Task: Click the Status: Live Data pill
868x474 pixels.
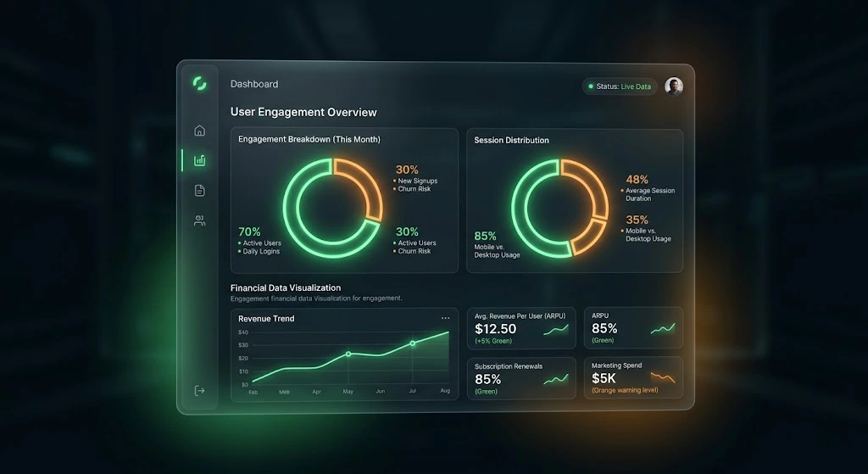Action: [620, 86]
